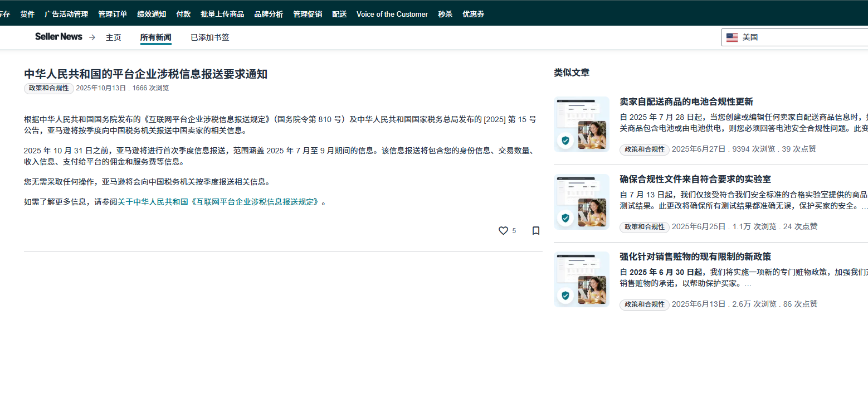Bookmark this article with the bookmark icon
The width and height of the screenshot is (868, 411).
click(536, 230)
